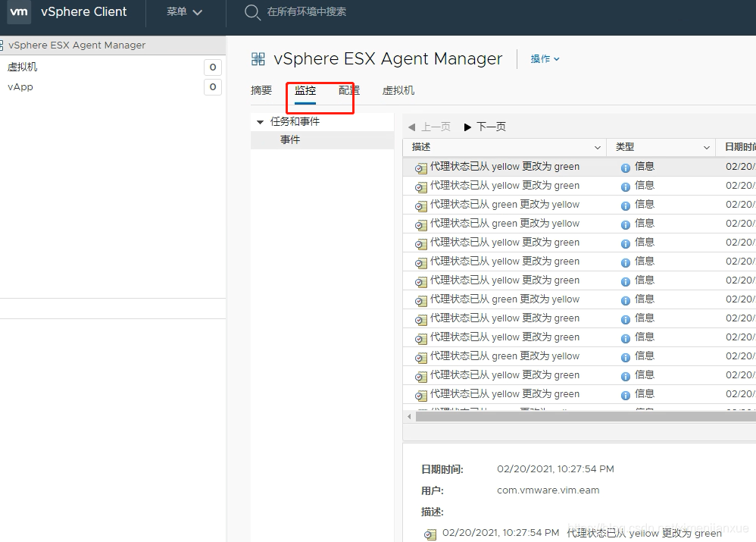The width and height of the screenshot is (756, 542).
Task: Sort by the 日期时间 column header
Action: pos(740,147)
